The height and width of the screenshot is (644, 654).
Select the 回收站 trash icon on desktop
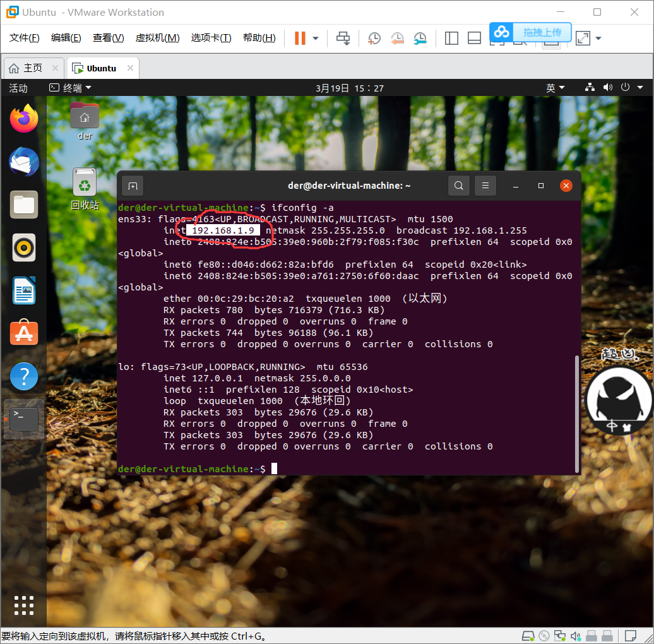pyautogui.click(x=85, y=189)
